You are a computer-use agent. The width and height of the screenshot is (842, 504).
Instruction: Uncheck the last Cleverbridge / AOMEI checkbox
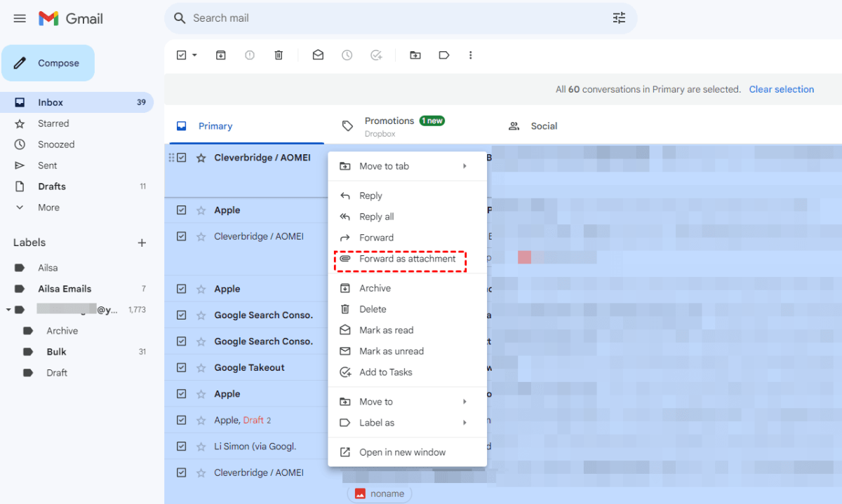pos(182,472)
